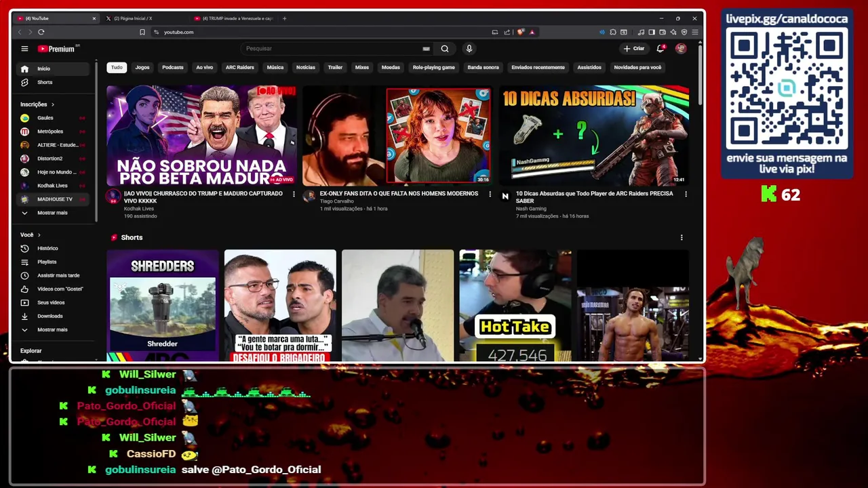Image resolution: width=868 pixels, height=488 pixels.
Task: Open the browser extensions puzzle icon
Action: 613,32
